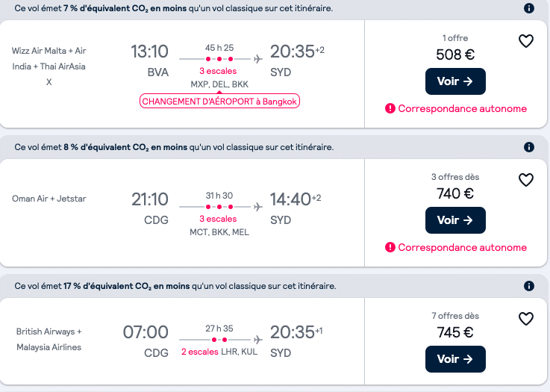Click 3 escales label on BVA flight
The height and width of the screenshot is (392, 550).
pos(218,71)
